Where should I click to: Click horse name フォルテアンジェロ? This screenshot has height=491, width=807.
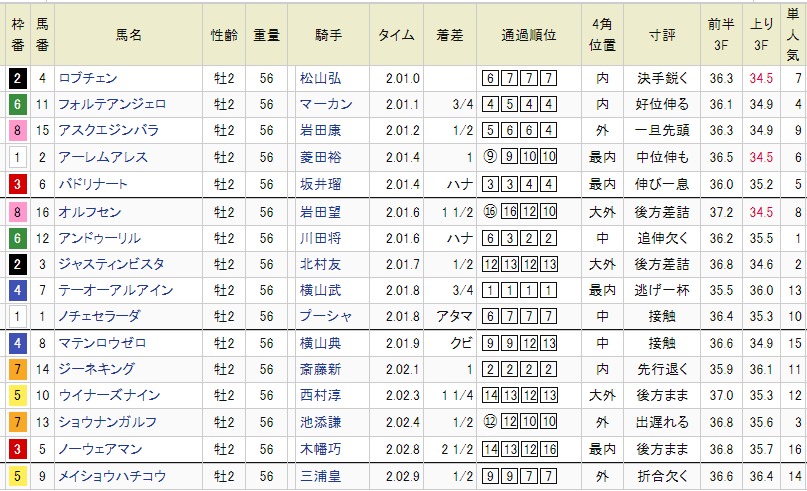click(112, 104)
